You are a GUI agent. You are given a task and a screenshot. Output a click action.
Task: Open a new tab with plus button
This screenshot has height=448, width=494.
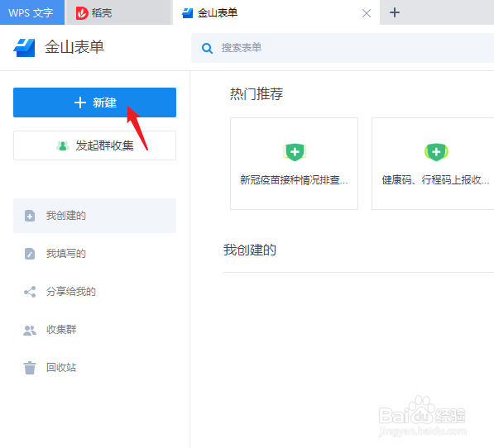tap(395, 12)
